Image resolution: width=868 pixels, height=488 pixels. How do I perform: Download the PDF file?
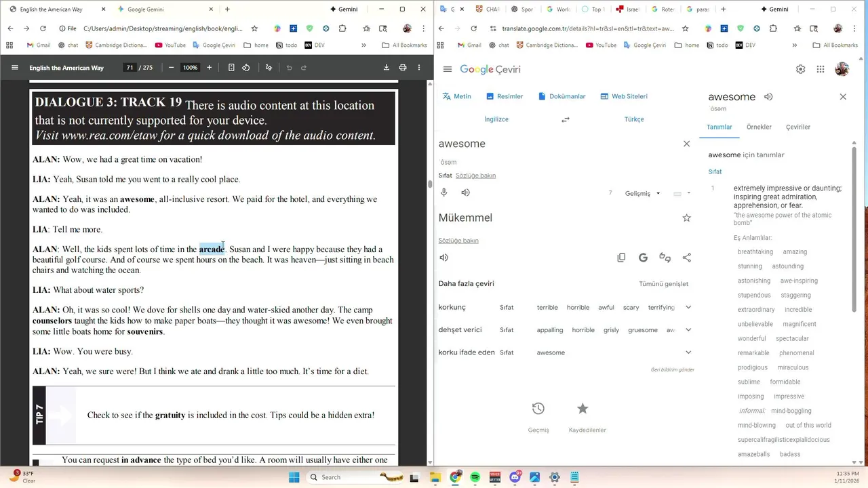click(387, 68)
